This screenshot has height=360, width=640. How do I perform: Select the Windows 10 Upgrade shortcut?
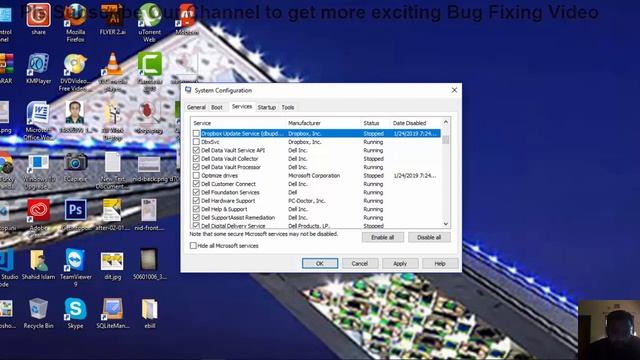38,171
